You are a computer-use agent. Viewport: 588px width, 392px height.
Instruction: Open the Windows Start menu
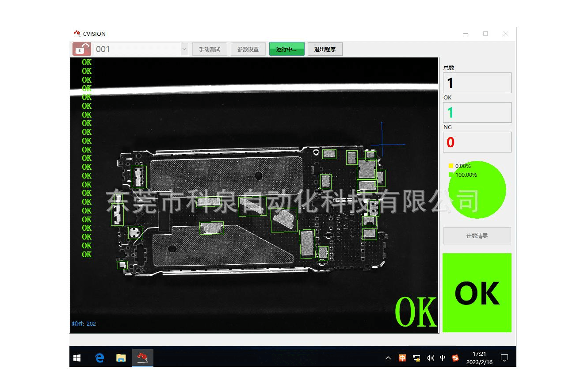point(77,358)
